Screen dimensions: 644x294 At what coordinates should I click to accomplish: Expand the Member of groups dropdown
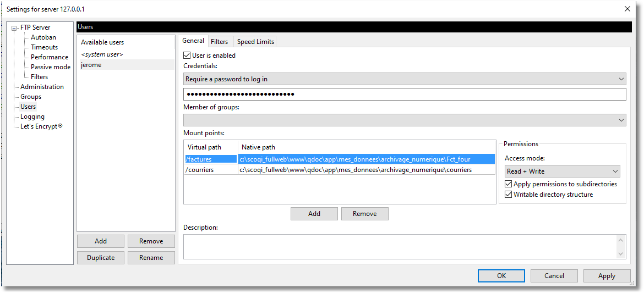pos(405,120)
